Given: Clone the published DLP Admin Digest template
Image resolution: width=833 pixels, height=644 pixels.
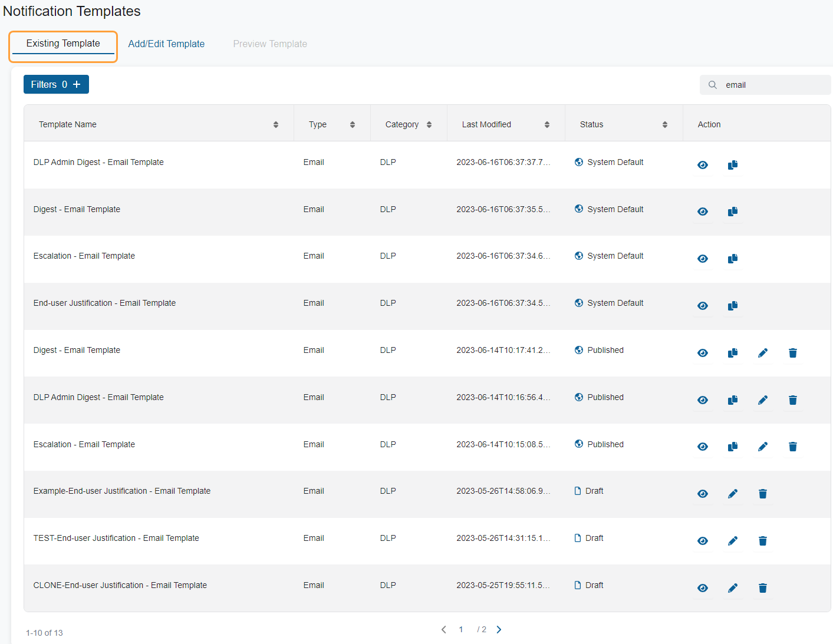Looking at the screenshot, I should [x=733, y=400].
